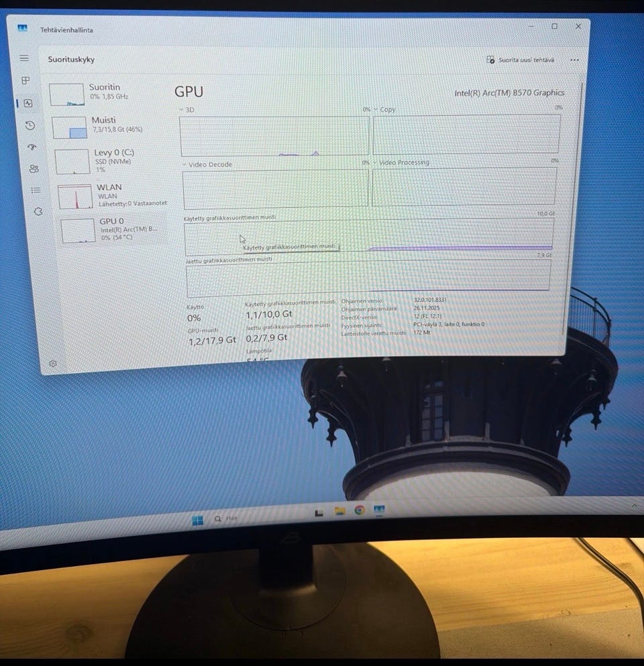This screenshot has height=666, width=644.
Task: Click the 0,2/7,9 Gt value
Action: pyautogui.click(x=267, y=338)
